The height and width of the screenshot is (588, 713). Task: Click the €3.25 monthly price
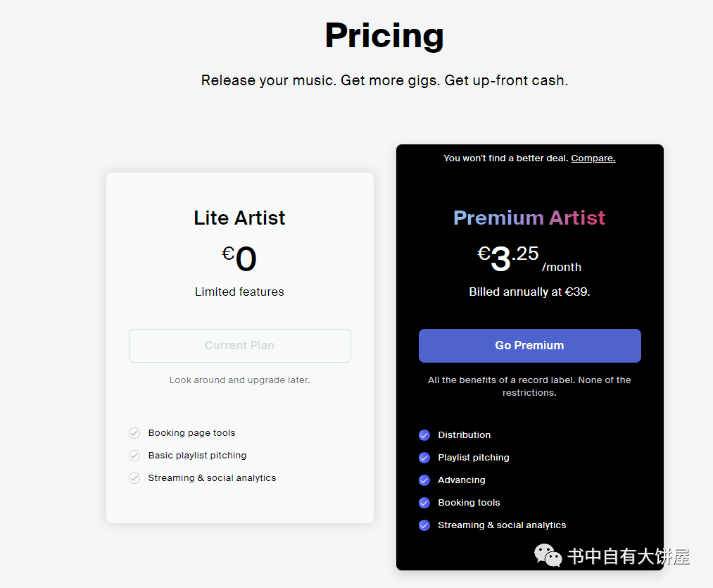[529, 258]
